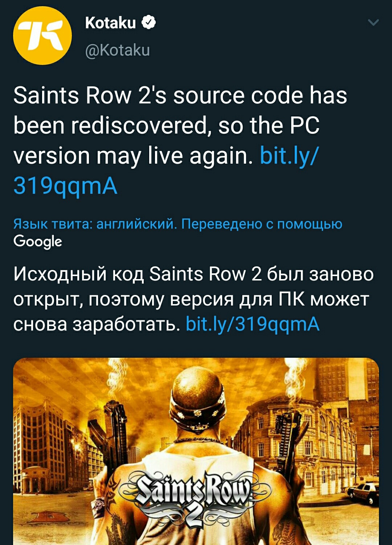Tap the 319qqmA link continuation text
The width and height of the screenshot is (392, 545).
coord(65,186)
